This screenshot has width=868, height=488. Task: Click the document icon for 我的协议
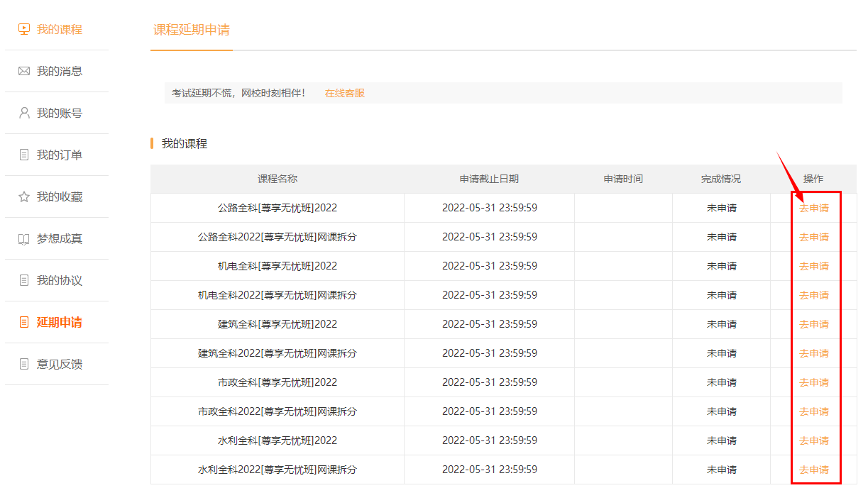pyautogui.click(x=24, y=281)
